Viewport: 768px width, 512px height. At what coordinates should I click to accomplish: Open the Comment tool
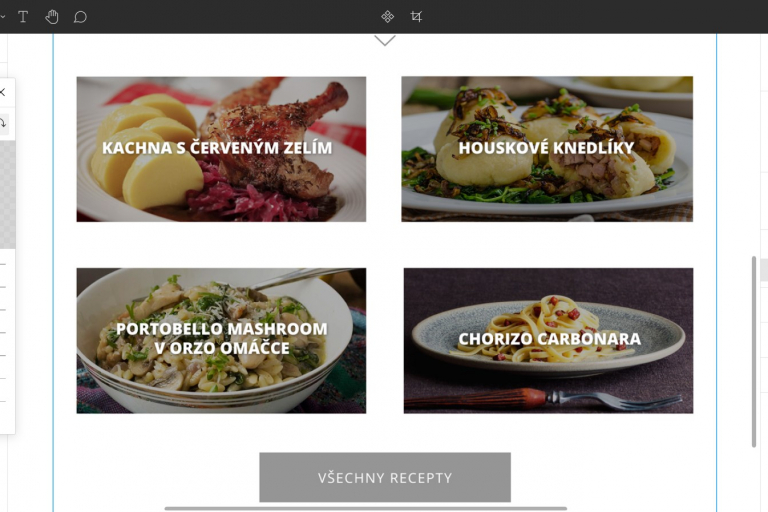coord(80,17)
